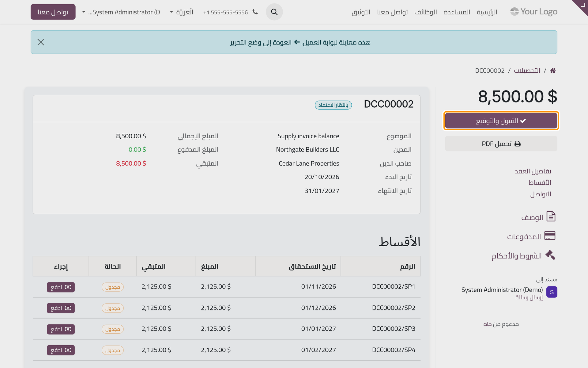Open the المساعدة menu item

click(457, 12)
